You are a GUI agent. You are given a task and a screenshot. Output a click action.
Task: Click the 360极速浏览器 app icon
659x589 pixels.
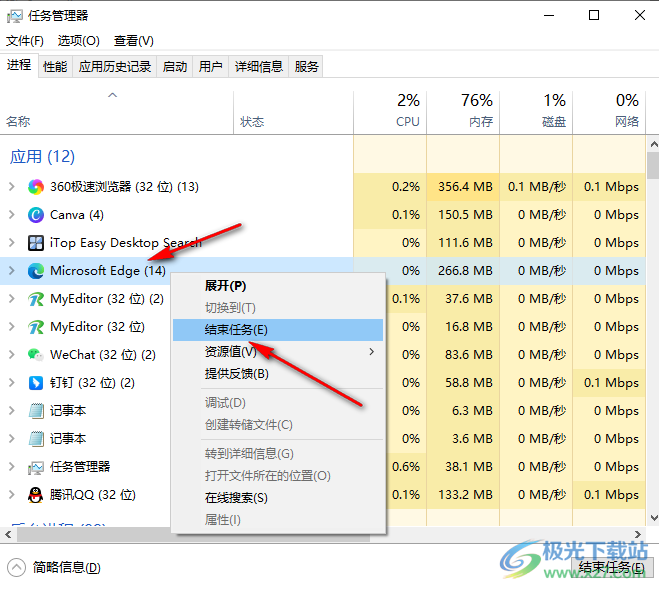(36, 187)
